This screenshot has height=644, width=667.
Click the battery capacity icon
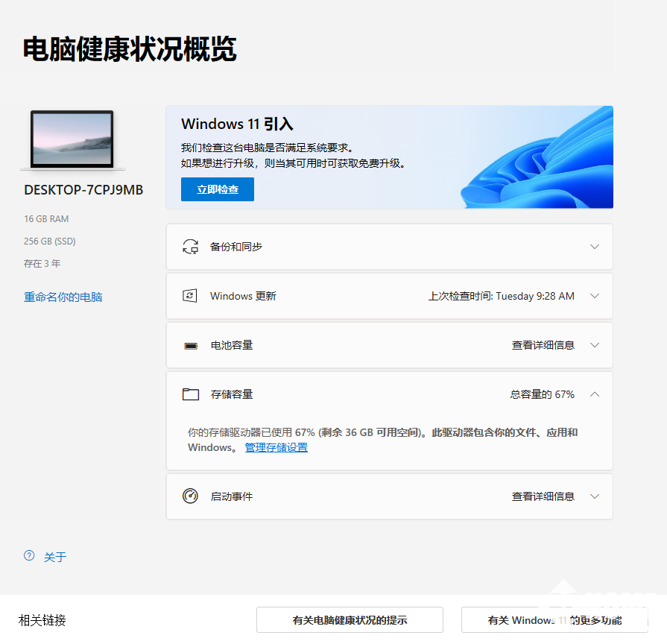tap(191, 346)
